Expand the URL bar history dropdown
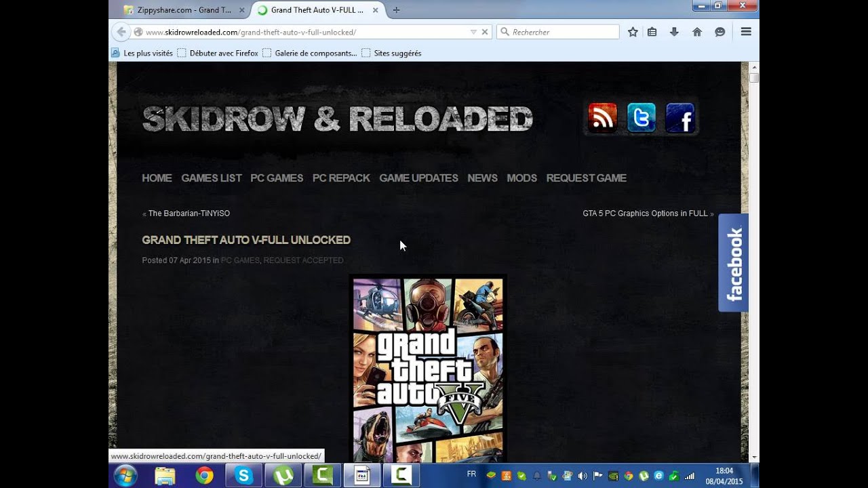 pyautogui.click(x=473, y=32)
